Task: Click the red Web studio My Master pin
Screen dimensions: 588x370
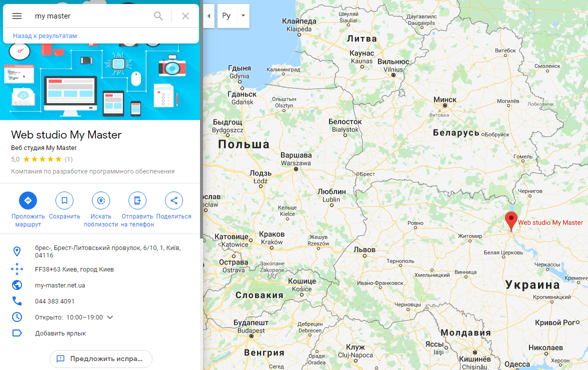Action: tap(511, 221)
